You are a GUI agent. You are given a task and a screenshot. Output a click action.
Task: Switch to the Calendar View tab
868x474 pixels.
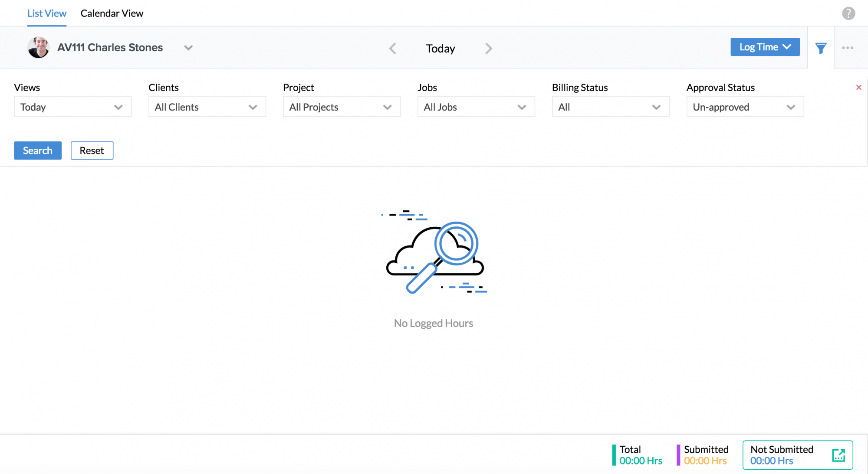click(112, 13)
